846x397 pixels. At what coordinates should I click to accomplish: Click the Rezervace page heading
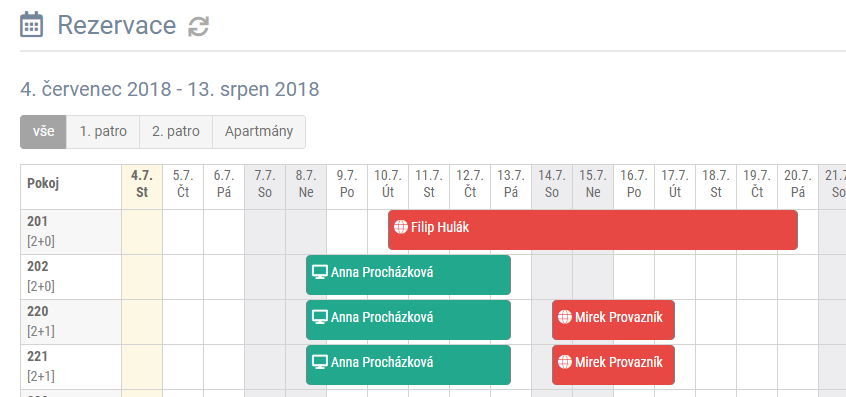click(x=117, y=25)
